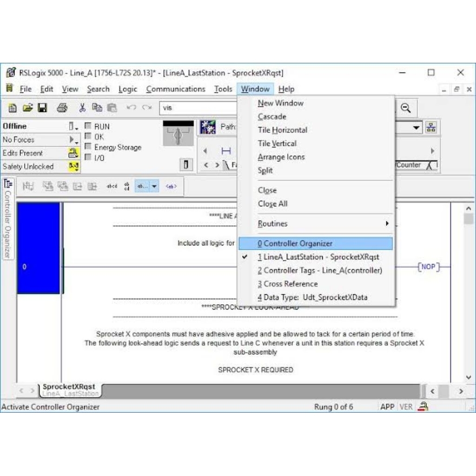Open the Communications menu

coord(175,89)
